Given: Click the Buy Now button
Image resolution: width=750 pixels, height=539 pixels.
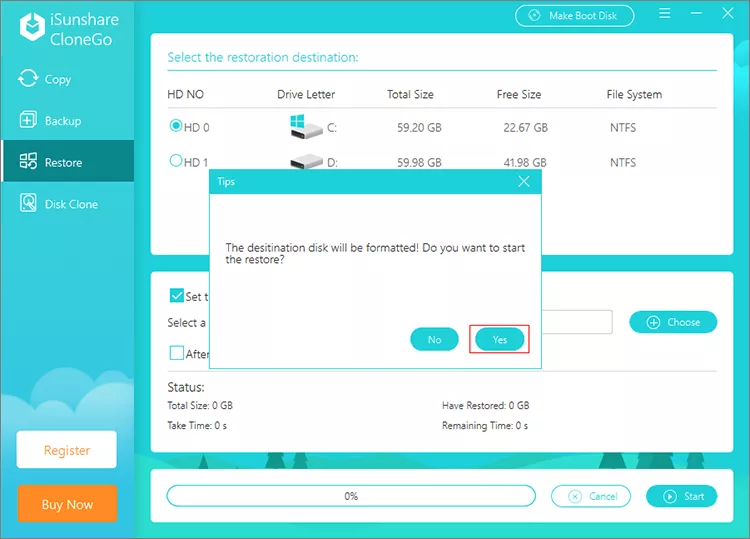Looking at the screenshot, I should 67,504.
